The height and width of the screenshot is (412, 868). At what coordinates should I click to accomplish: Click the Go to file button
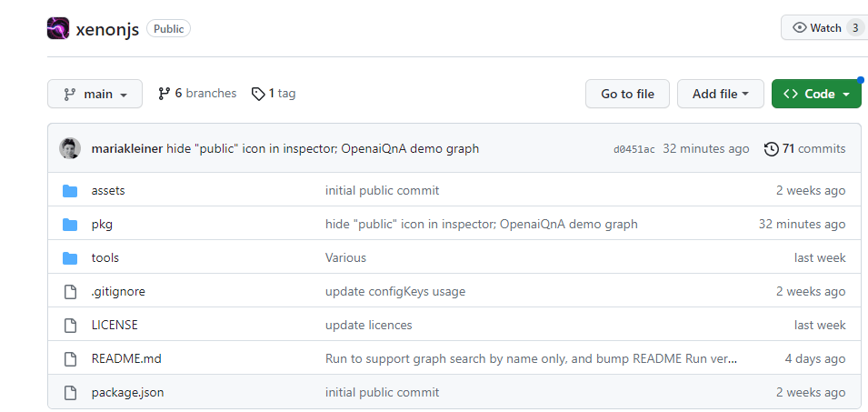(x=627, y=94)
